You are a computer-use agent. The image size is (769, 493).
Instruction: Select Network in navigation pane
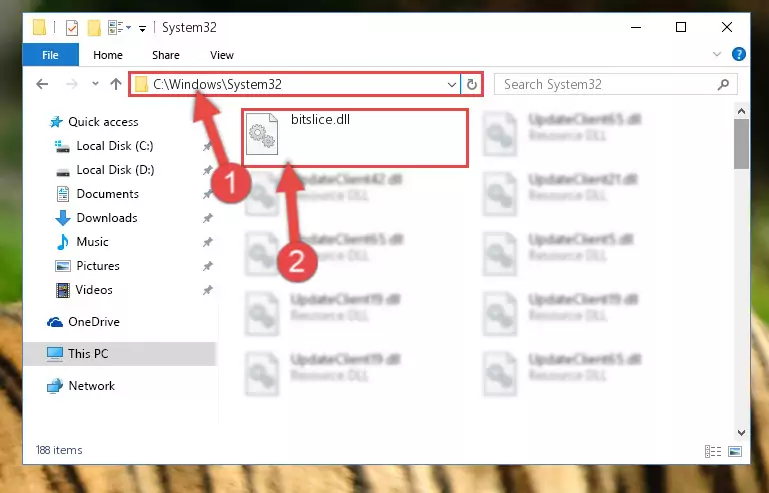[81, 386]
